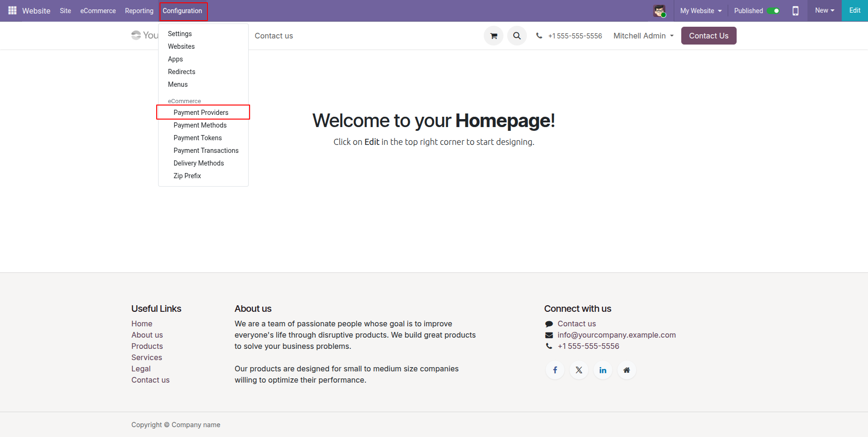Expand the Mitchell Admin user menu
The height and width of the screenshot is (437, 868).
pos(643,36)
